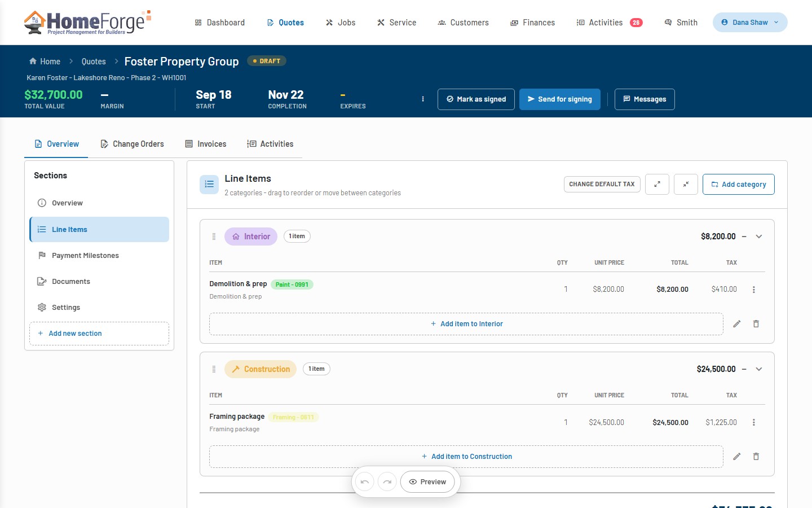Click the Quotes breadcrumb
This screenshot has height=508, width=812.
(x=94, y=62)
